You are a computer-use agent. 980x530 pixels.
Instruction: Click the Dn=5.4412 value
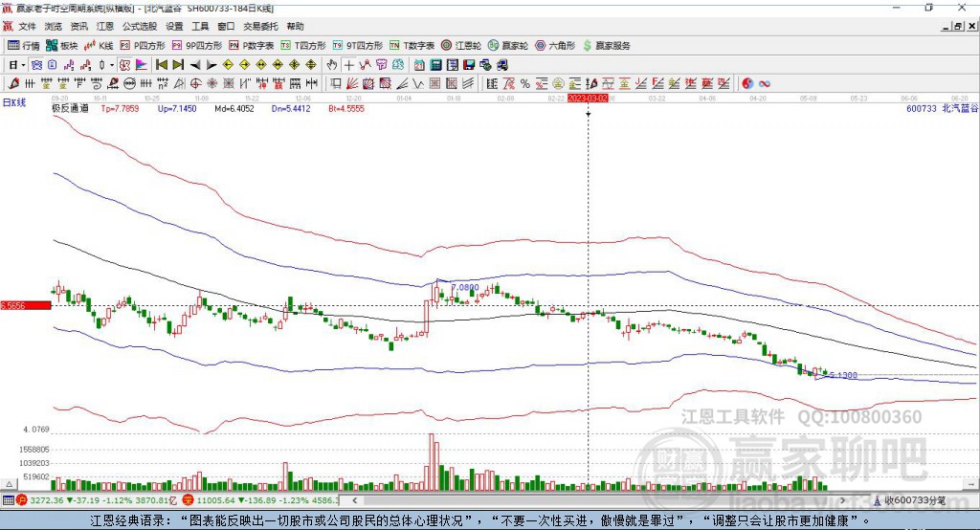(291, 108)
